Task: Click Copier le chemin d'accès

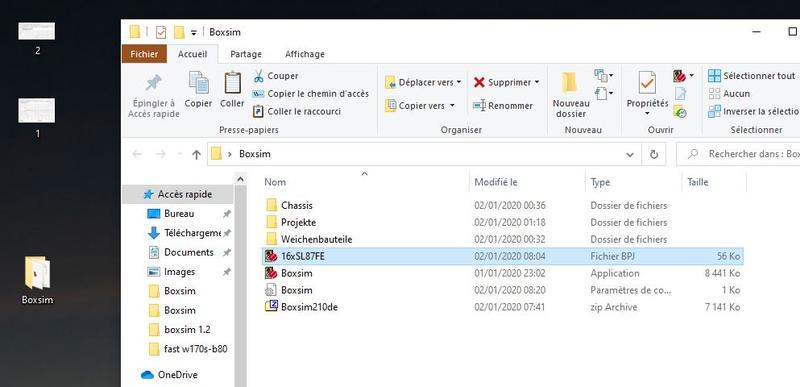Action: tap(311, 94)
